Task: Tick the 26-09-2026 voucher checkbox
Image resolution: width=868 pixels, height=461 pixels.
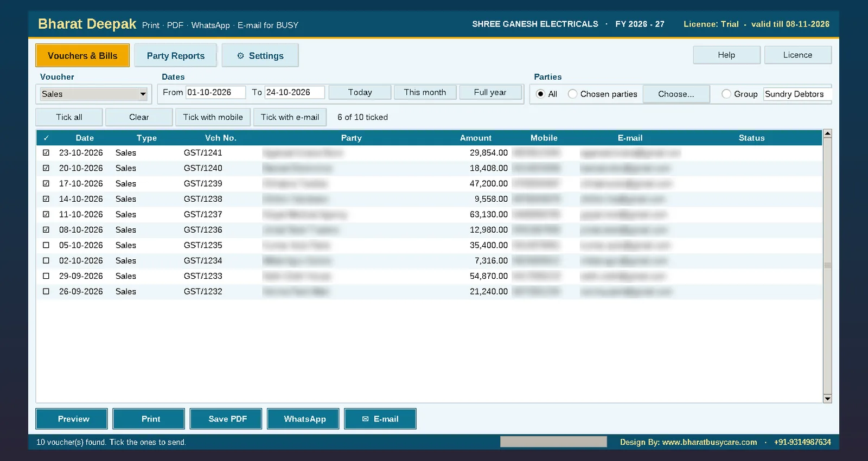Action: [x=46, y=291]
